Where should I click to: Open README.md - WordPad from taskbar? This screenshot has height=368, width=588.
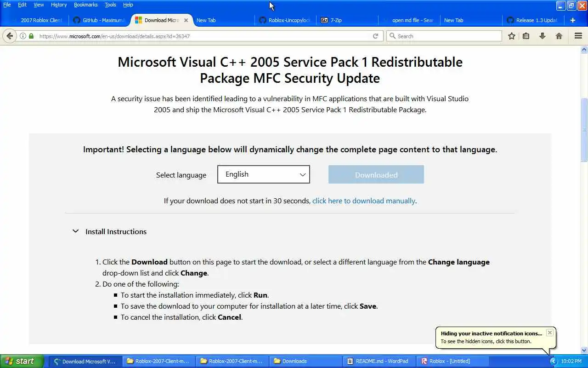pos(379,361)
